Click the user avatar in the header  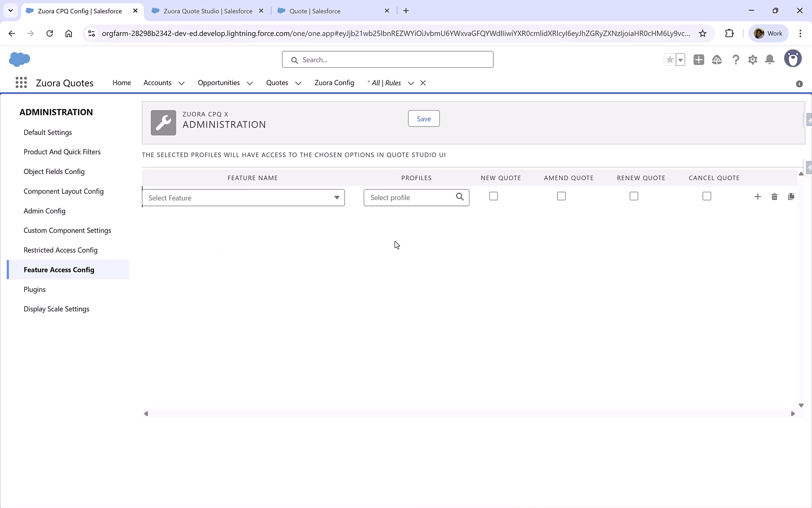click(793, 58)
